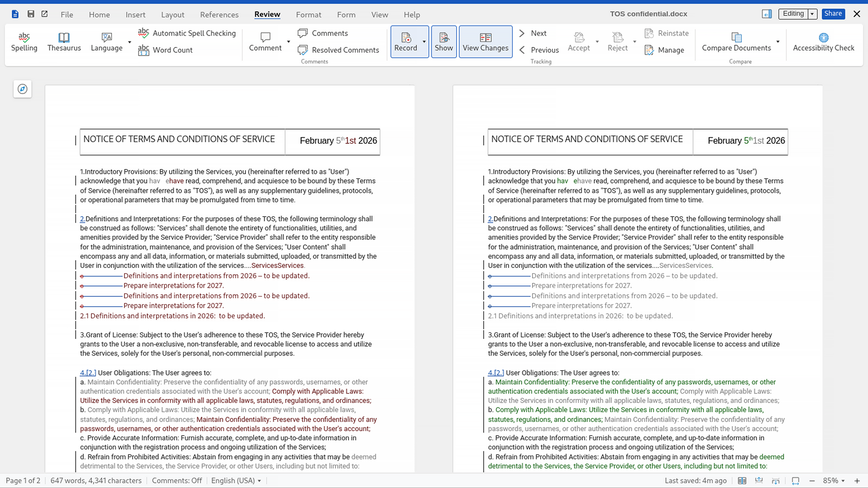Click the Manage changes icon

click(649, 50)
